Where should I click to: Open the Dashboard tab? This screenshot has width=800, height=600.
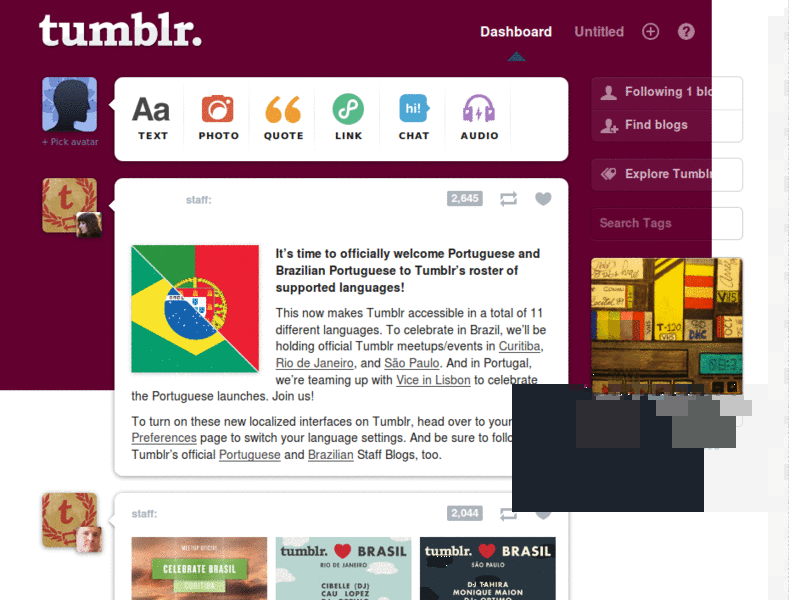(516, 32)
